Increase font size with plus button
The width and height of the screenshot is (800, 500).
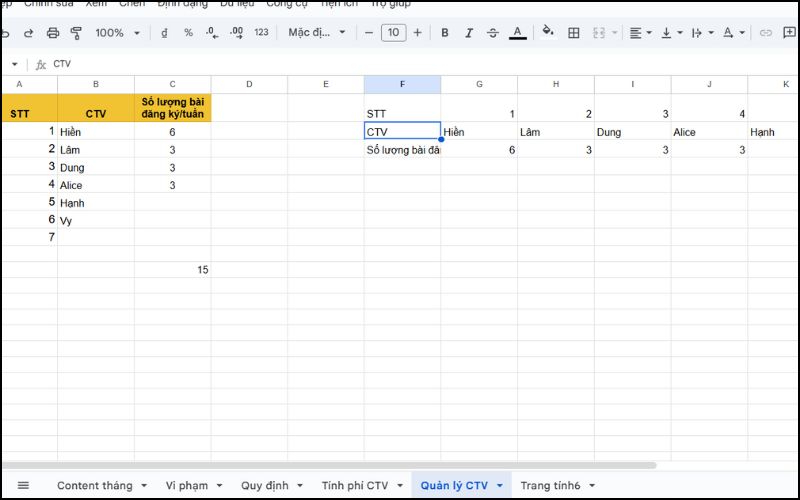point(417,33)
